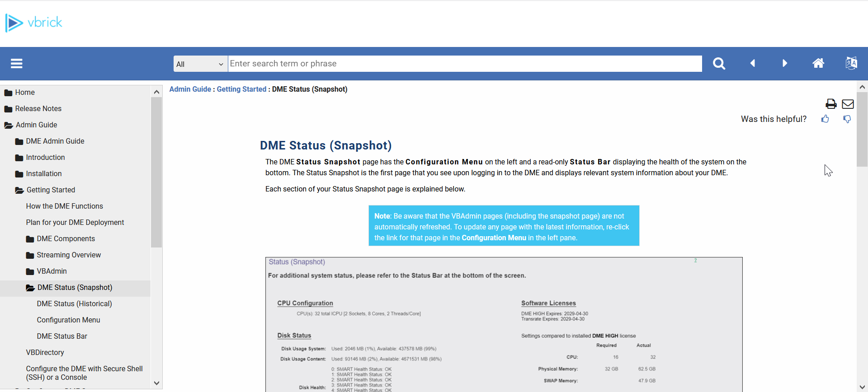Collapse the Getting Started node
The width and height of the screenshot is (868, 392).
[51, 190]
